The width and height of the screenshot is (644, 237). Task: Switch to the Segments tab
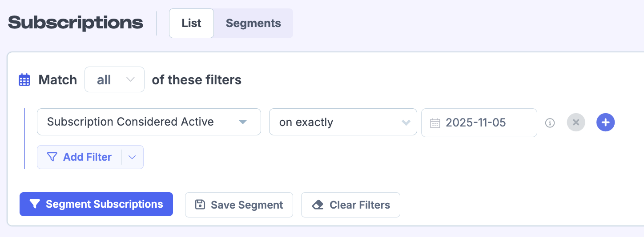(253, 24)
